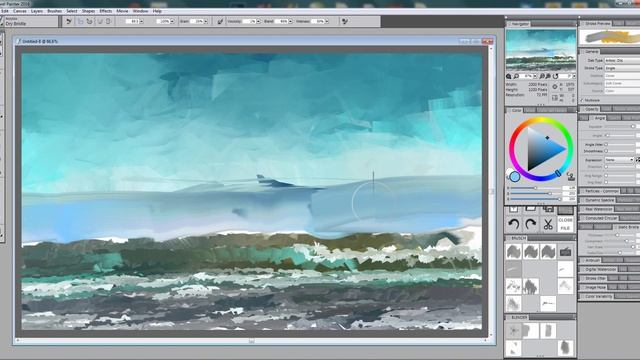The image size is (640, 360).
Task: Click the Redo arrow button
Action: tap(530, 224)
